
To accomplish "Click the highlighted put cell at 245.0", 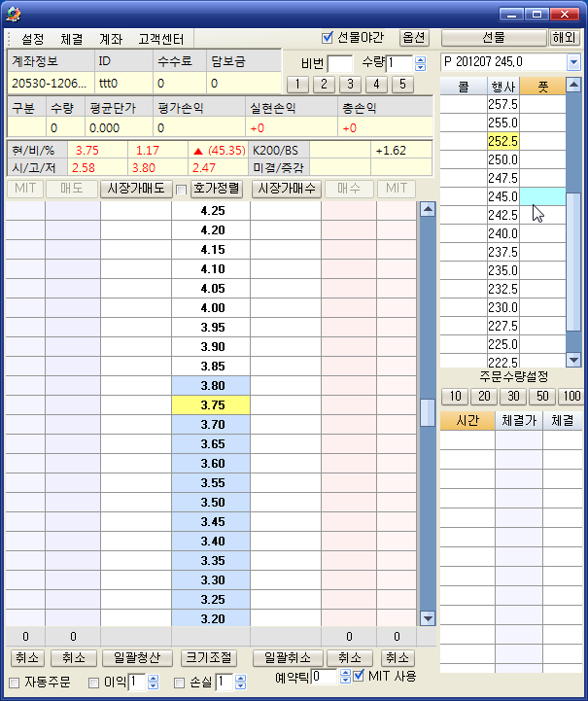I will pos(542,196).
